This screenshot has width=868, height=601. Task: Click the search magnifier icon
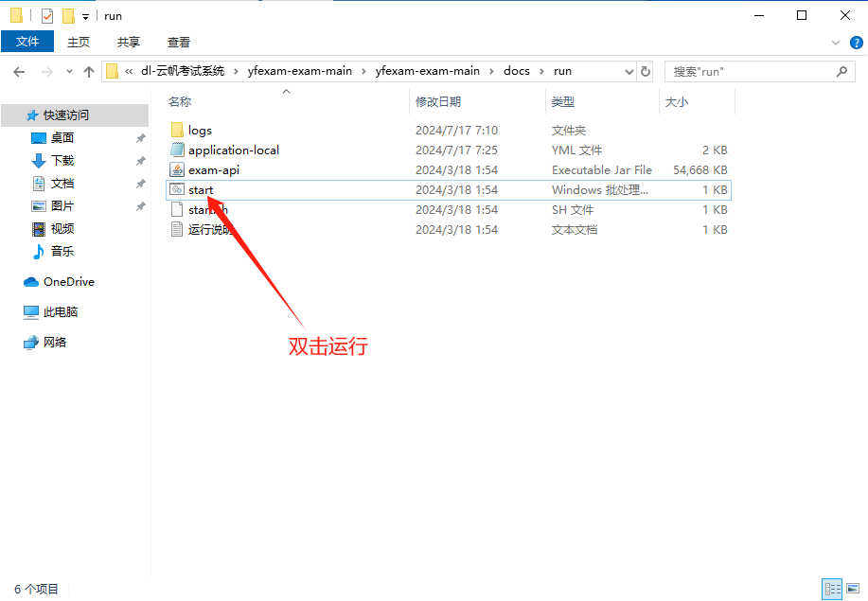click(x=841, y=72)
